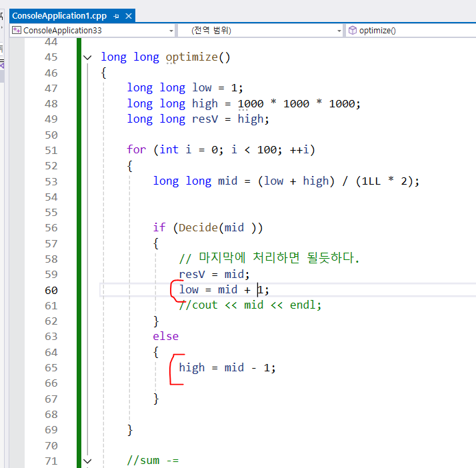The height and width of the screenshot is (468, 476).
Task: Click the '//sum -=' comment on line 71
Action: (153, 461)
